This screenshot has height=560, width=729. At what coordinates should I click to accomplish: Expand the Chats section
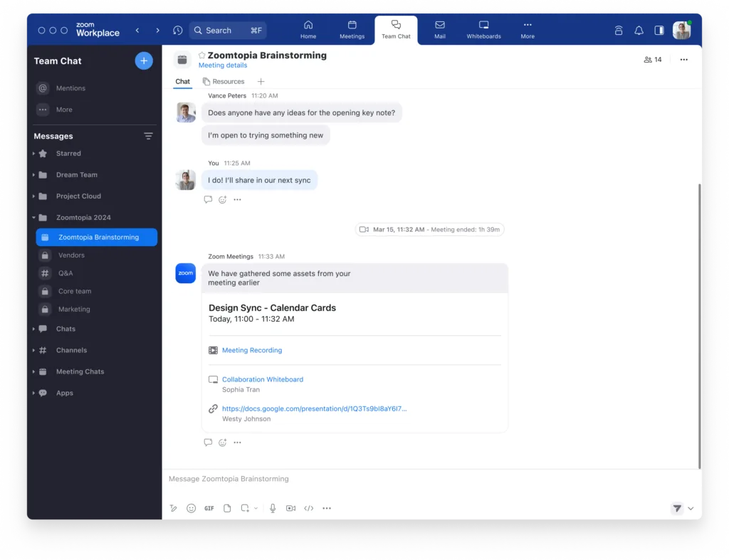(x=33, y=329)
